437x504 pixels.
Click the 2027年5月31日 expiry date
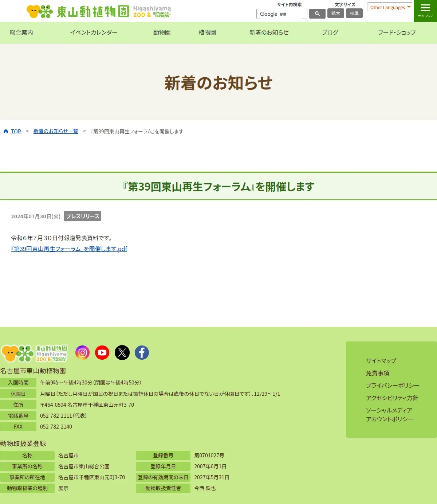click(x=212, y=477)
